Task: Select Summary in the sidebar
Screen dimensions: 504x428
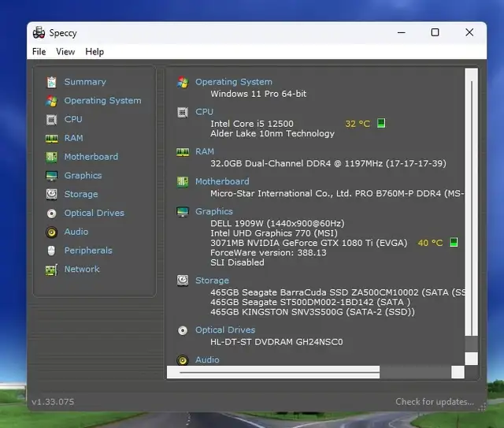Action: pyautogui.click(x=85, y=82)
